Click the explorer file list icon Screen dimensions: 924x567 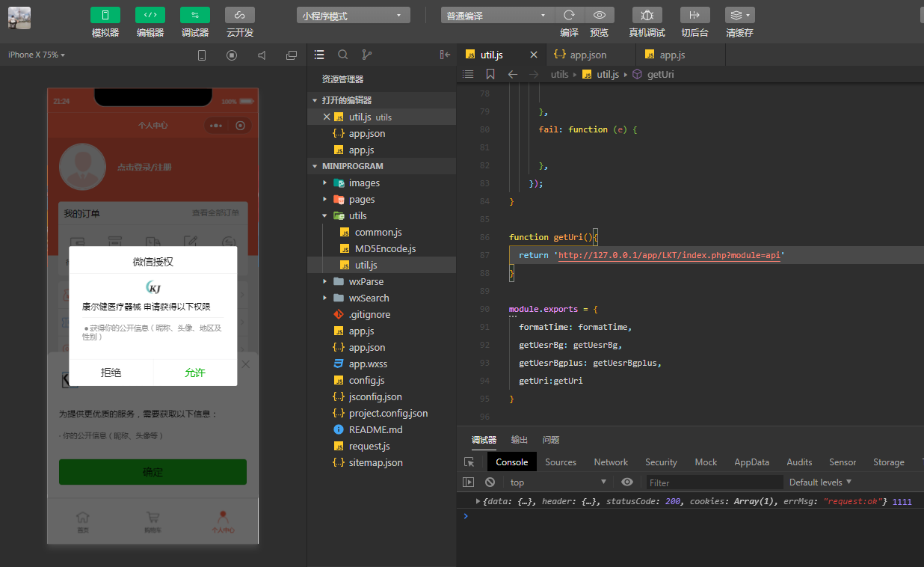[319, 55]
